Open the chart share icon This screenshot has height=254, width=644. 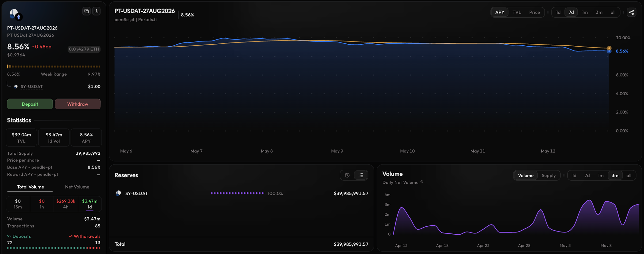[631, 12]
